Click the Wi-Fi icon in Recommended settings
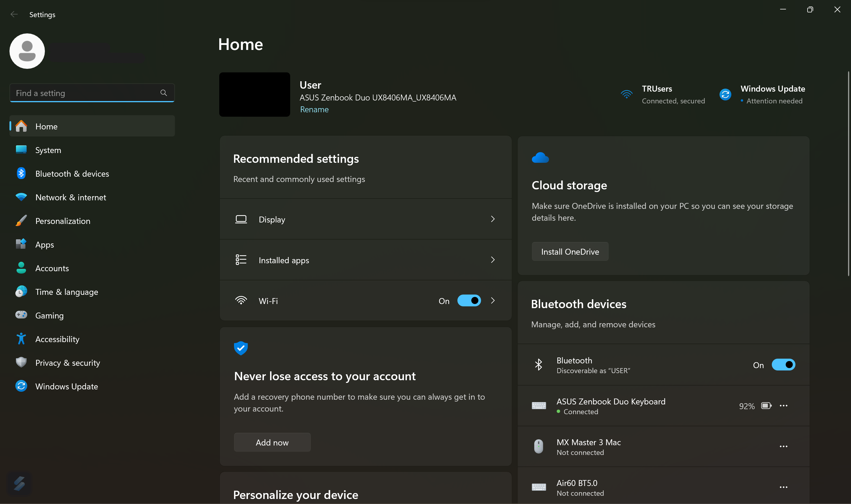 241,300
